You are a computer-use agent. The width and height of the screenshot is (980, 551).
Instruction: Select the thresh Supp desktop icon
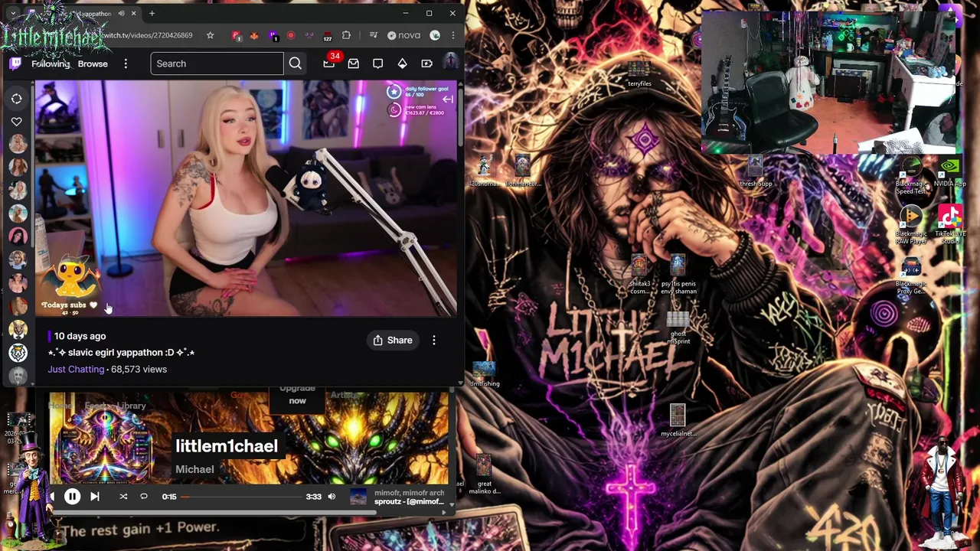(756, 171)
